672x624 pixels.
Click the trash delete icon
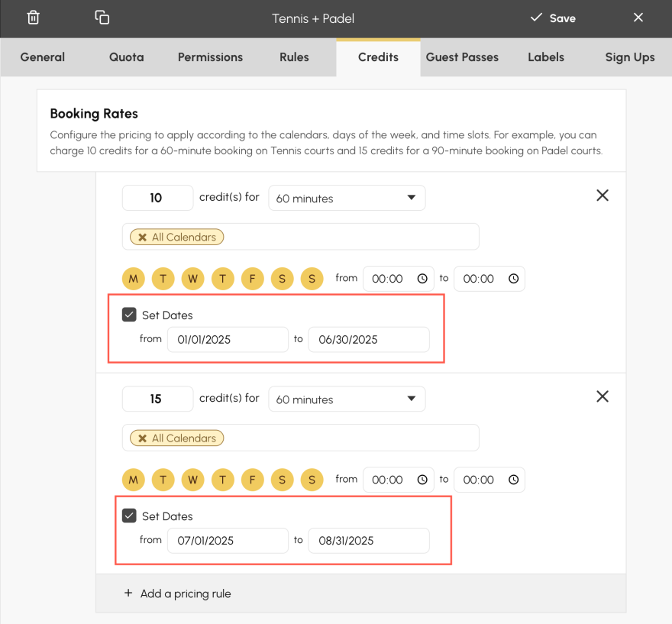[33, 18]
